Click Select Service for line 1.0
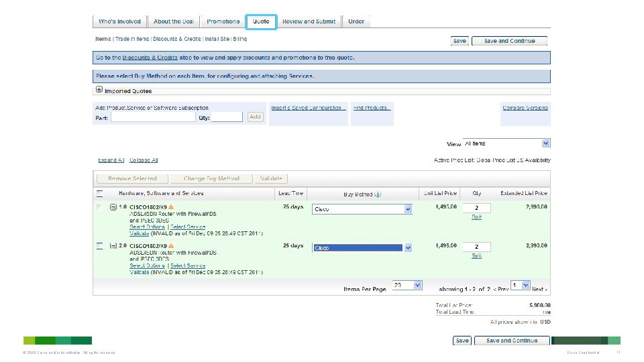This screenshot has height=362, width=644. tap(188, 227)
